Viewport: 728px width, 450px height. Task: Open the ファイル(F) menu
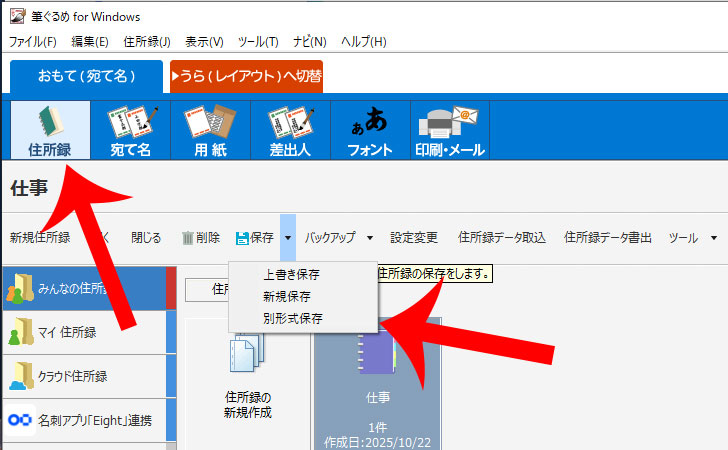[x=33, y=41]
